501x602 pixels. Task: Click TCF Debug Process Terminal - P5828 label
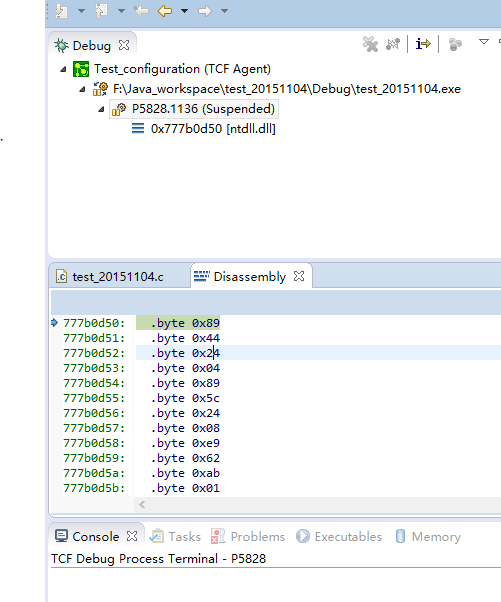point(159,559)
